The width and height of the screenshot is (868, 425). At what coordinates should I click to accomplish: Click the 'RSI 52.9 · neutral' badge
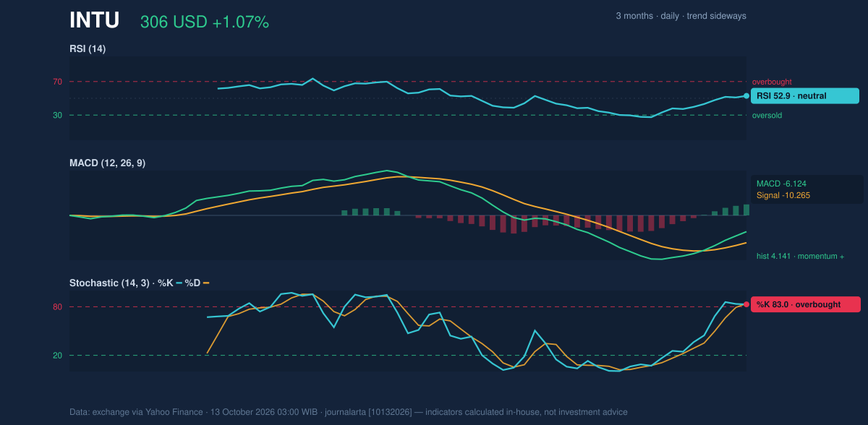(805, 95)
